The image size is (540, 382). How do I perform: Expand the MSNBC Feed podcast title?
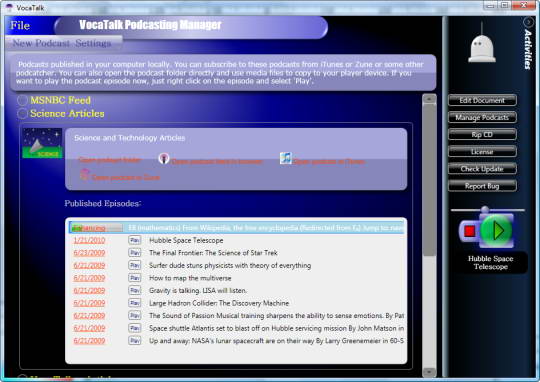(x=61, y=100)
